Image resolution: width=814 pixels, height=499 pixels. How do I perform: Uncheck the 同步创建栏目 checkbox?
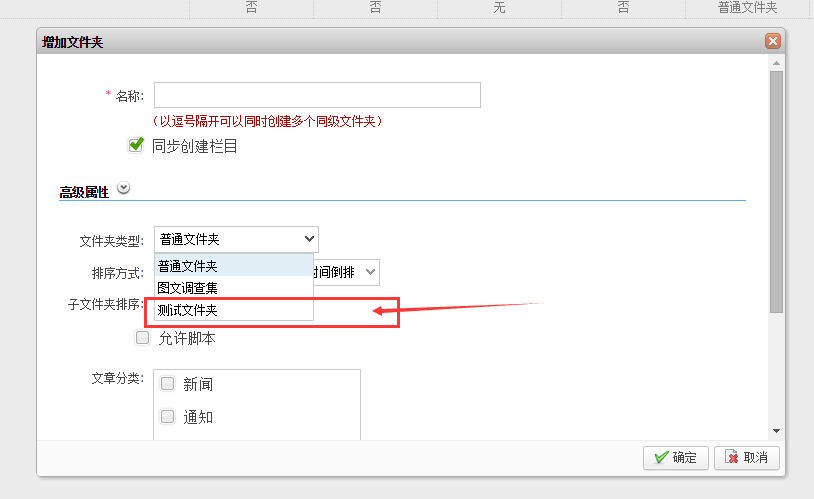click(137, 145)
